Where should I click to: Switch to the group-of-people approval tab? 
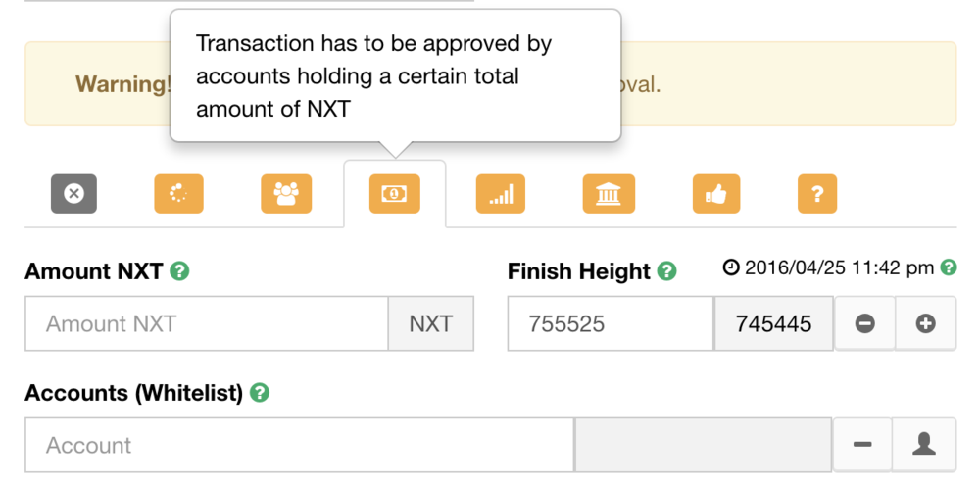pyautogui.click(x=286, y=194)
